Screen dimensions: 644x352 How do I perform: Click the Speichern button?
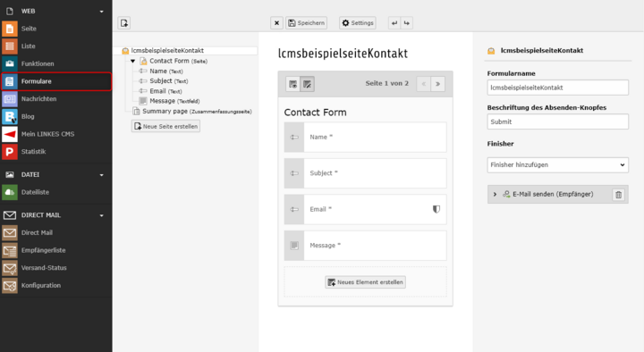[307, 23]
